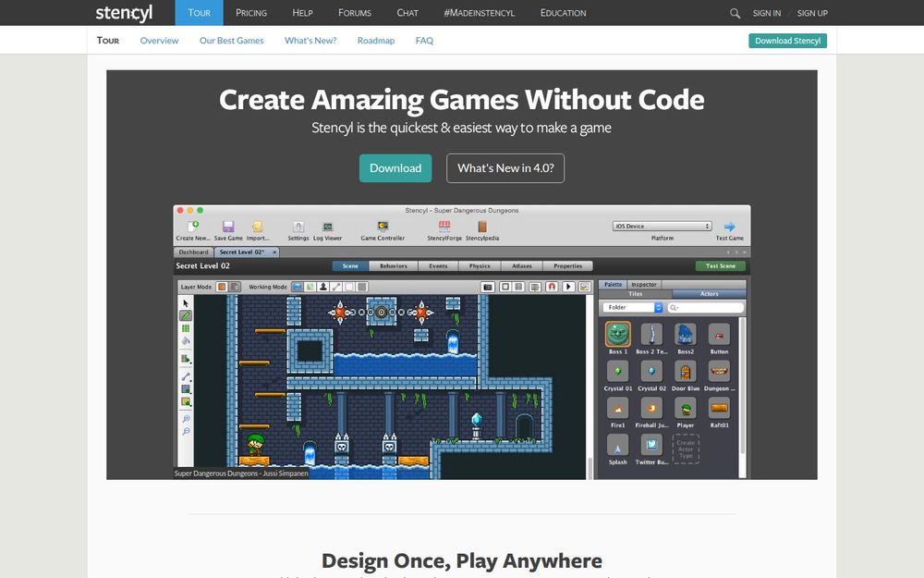924x578 pixels.
Task: Open the Settings icon in Stencyl toolbar
Action: (298, 227)
